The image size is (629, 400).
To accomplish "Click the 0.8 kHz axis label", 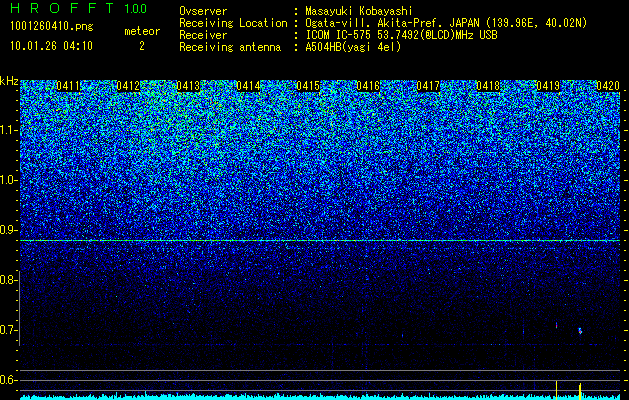I will (8, 280).
